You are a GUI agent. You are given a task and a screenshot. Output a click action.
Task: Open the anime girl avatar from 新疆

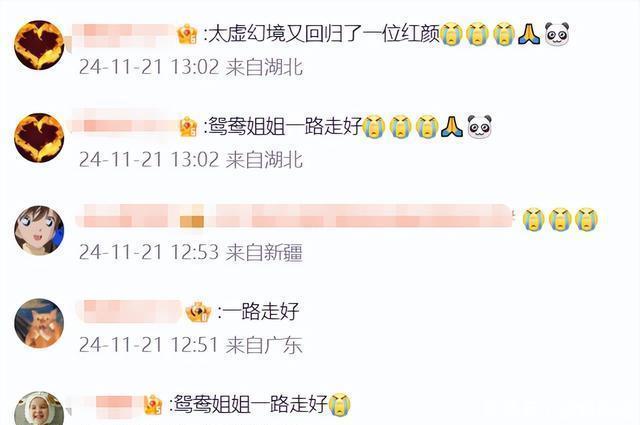39,230
